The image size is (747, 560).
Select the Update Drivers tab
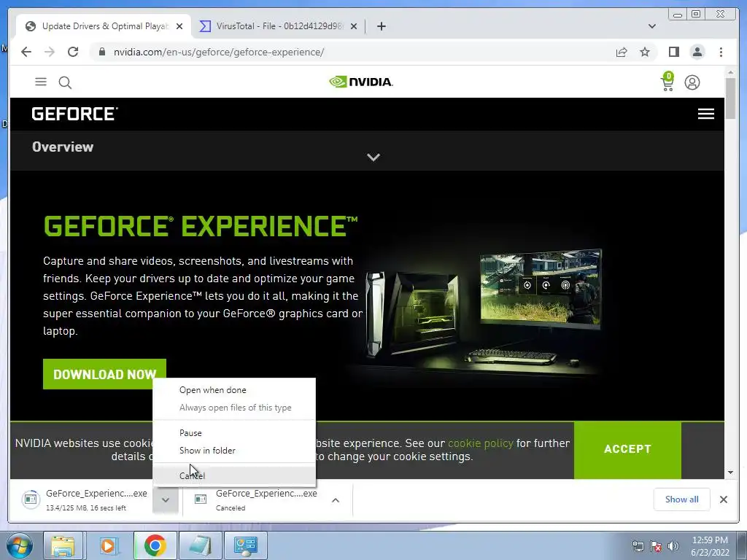[104, 26]
